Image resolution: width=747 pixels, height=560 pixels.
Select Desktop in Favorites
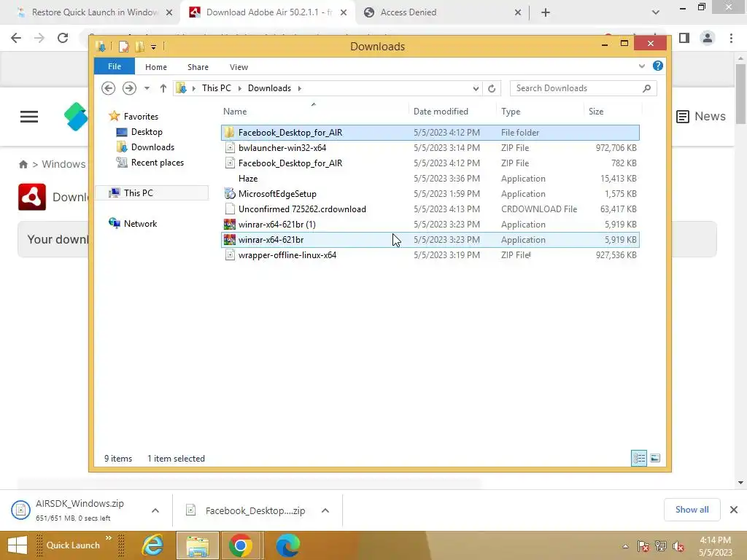point(146,132)
